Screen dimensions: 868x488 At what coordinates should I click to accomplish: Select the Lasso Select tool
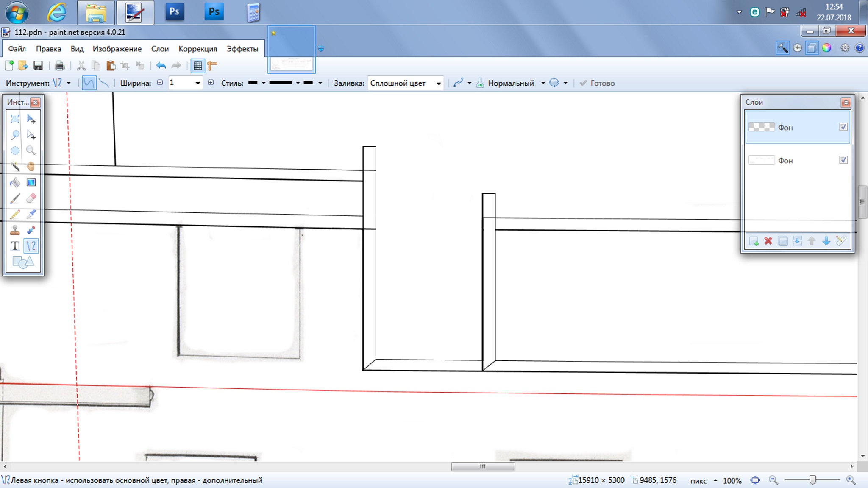click(x=15, y=135)
